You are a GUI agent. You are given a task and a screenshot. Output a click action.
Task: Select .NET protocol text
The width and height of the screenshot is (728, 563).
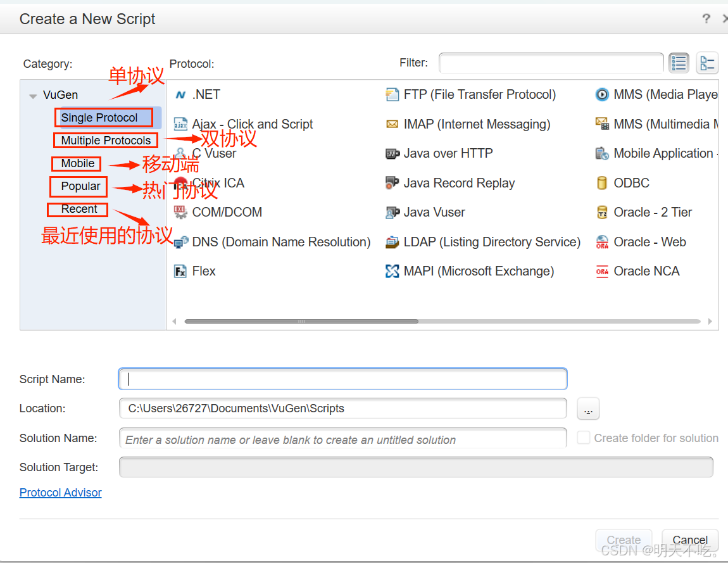[206, 95]
